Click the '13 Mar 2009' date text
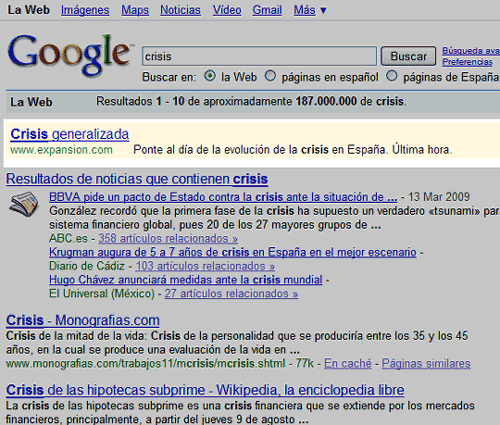Screen dimensions: 500x425 click(439, 197)
